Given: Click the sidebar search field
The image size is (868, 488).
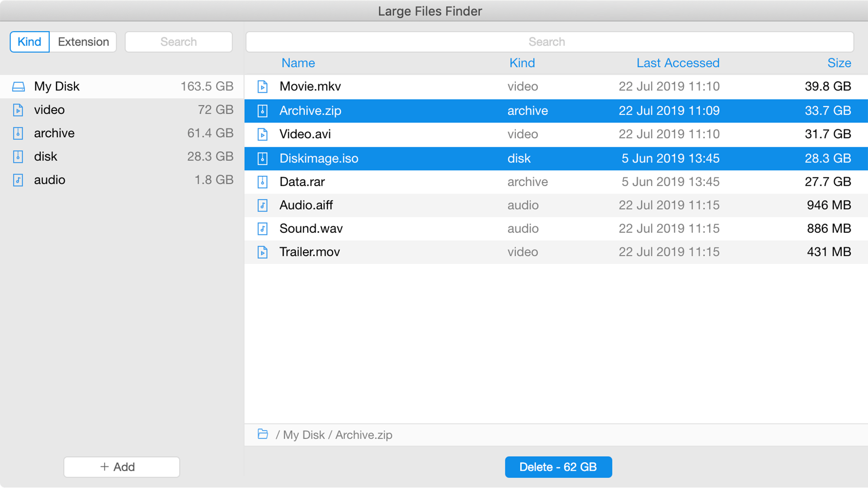Looking at the screenshot, I should click(x=179, y=42).
